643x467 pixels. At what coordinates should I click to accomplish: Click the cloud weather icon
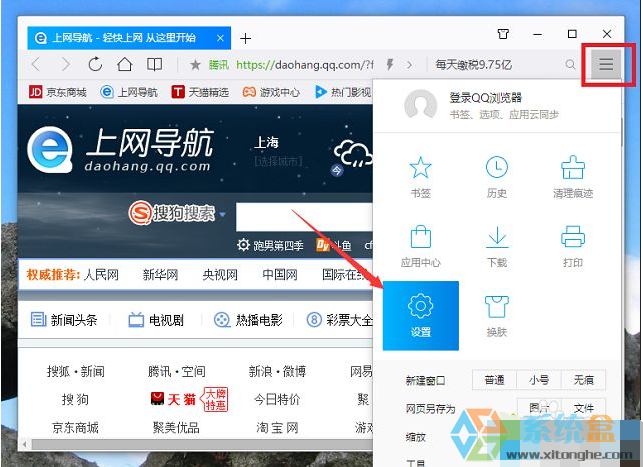(353, 153)
